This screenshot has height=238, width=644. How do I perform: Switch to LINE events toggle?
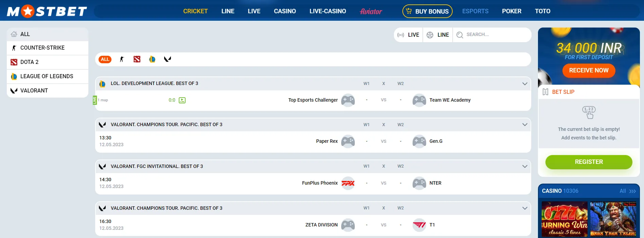[x=438, y=35]
